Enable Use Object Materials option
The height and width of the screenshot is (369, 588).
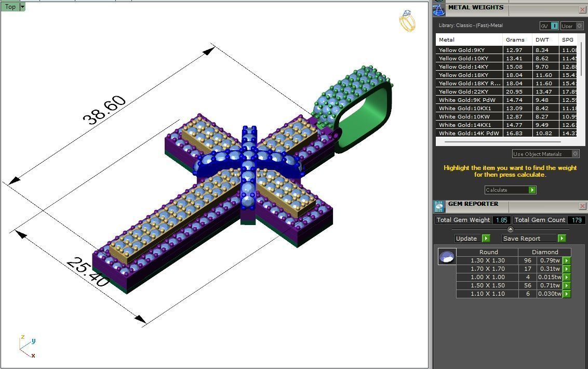click(x=545, y=154)
